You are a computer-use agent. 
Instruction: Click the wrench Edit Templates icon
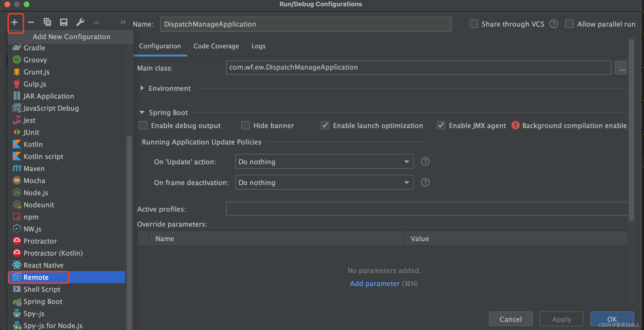point(80,22)
